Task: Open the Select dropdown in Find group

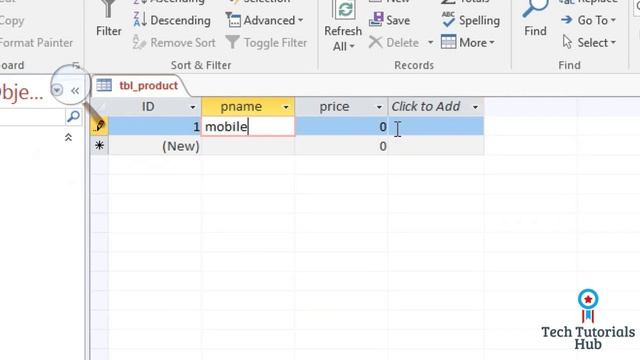Action: pyautogui.click(x=589, y=42)
